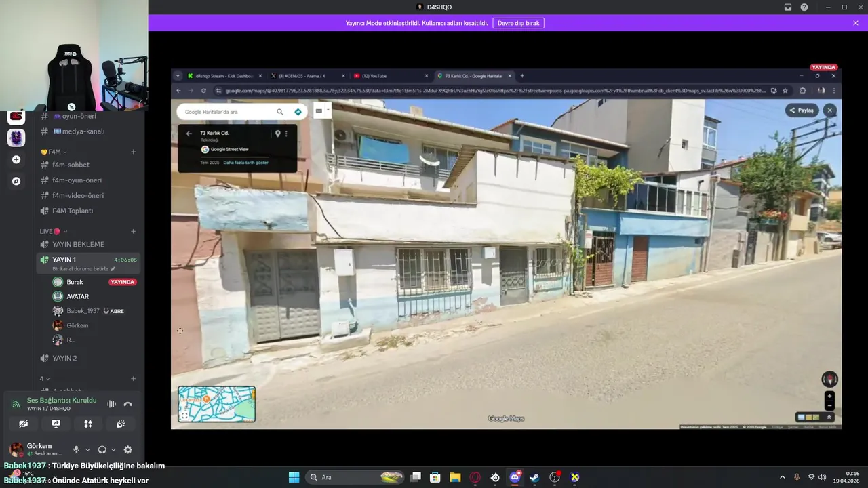
Task: Collapse the category labeled 4
Action: 45,379
